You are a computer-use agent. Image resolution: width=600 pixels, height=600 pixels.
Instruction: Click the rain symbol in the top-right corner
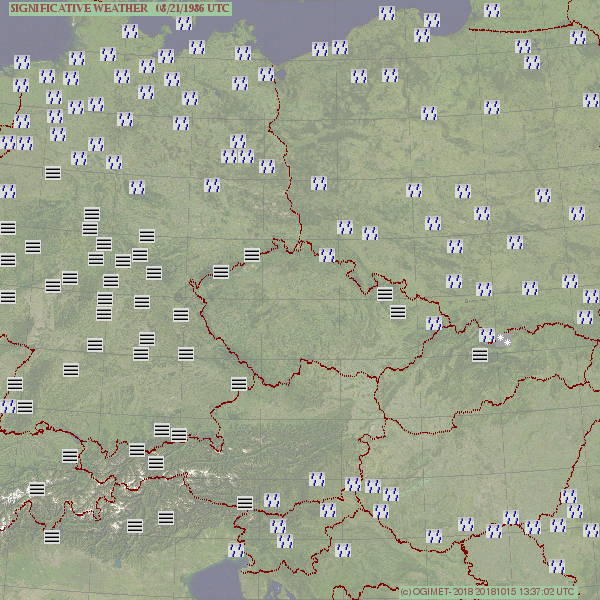(x=578, y=37)
